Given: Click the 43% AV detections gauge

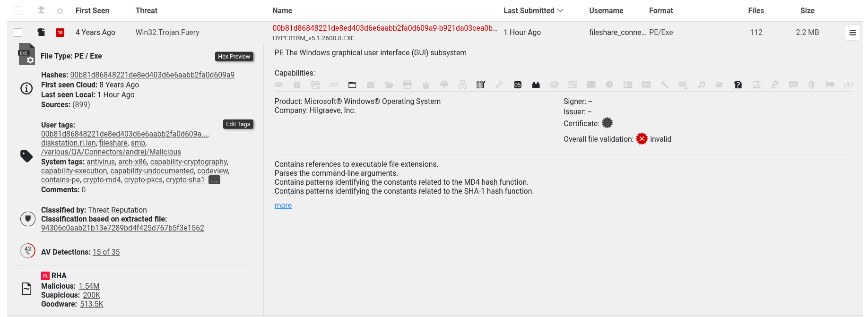Looking at the screenshot, I should (x=28, y=250).
